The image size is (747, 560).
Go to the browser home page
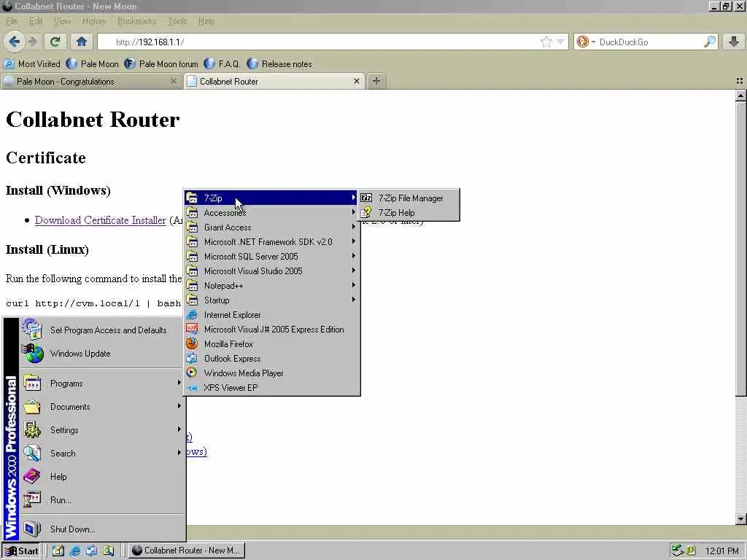coord(82,42)
